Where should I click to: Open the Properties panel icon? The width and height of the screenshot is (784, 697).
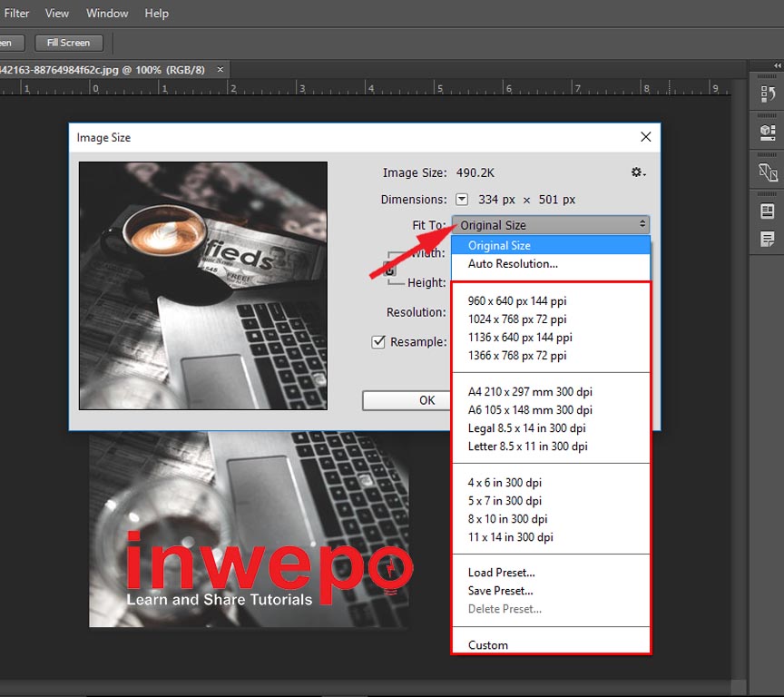click(768, 211)
